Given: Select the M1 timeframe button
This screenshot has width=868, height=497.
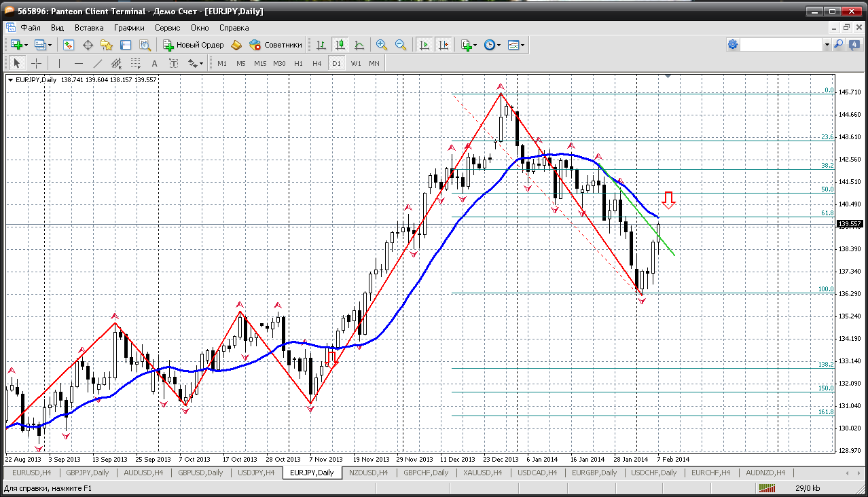Looking at the screenshot, I should 222,63.
